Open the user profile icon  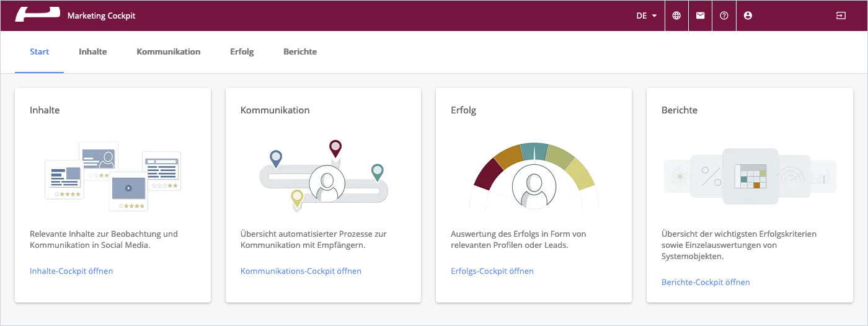point(748,15)
